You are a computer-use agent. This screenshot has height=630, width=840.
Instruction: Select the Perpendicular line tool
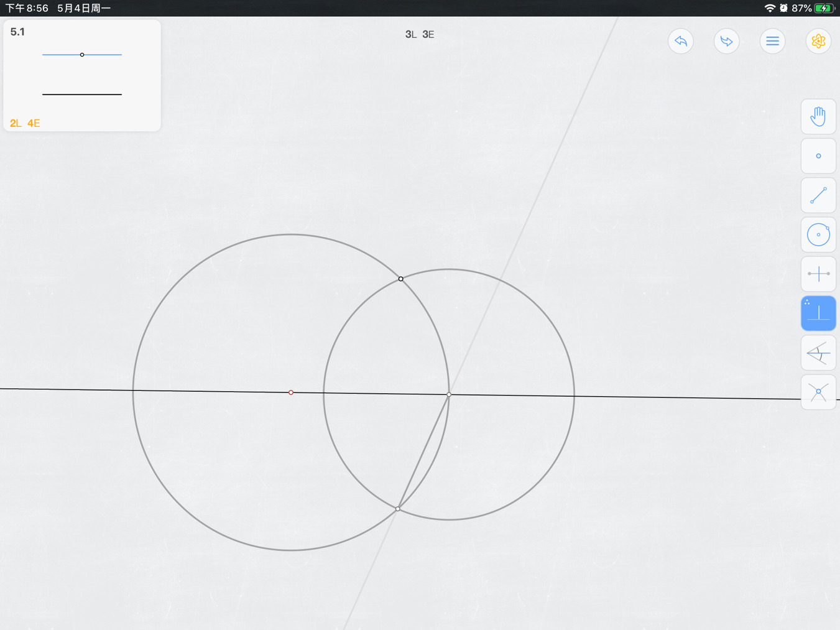pos(818,313)
